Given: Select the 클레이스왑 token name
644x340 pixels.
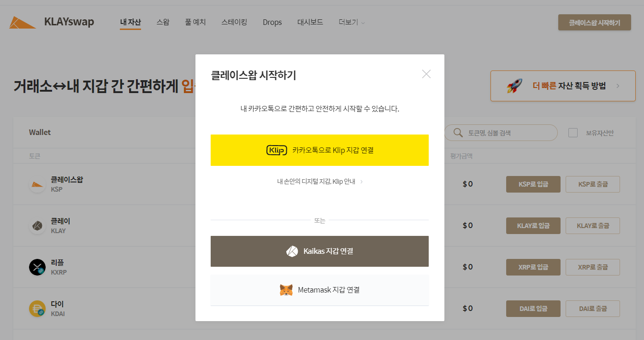Looking at the screenshot, I should coord(67,180).
